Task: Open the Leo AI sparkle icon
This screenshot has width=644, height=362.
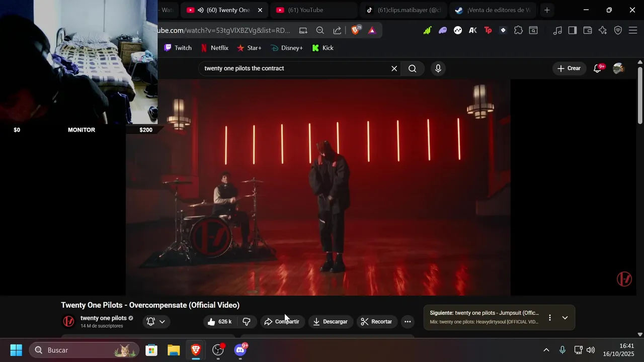Action: [603, 30]
